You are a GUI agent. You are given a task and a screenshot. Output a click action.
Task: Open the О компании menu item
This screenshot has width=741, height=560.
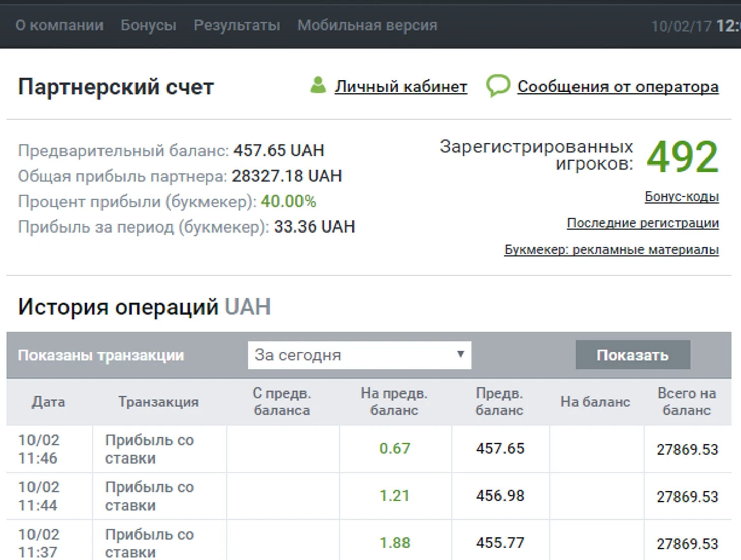coord(59,25)
